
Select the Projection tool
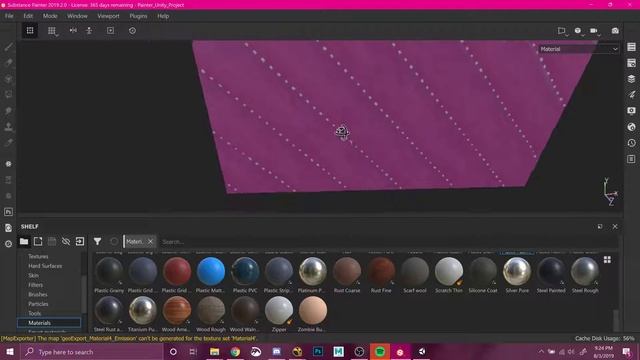(x=9, y=78)
